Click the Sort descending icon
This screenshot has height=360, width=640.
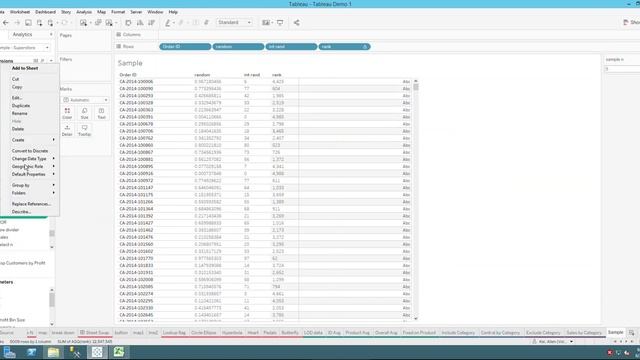[151, 23]
